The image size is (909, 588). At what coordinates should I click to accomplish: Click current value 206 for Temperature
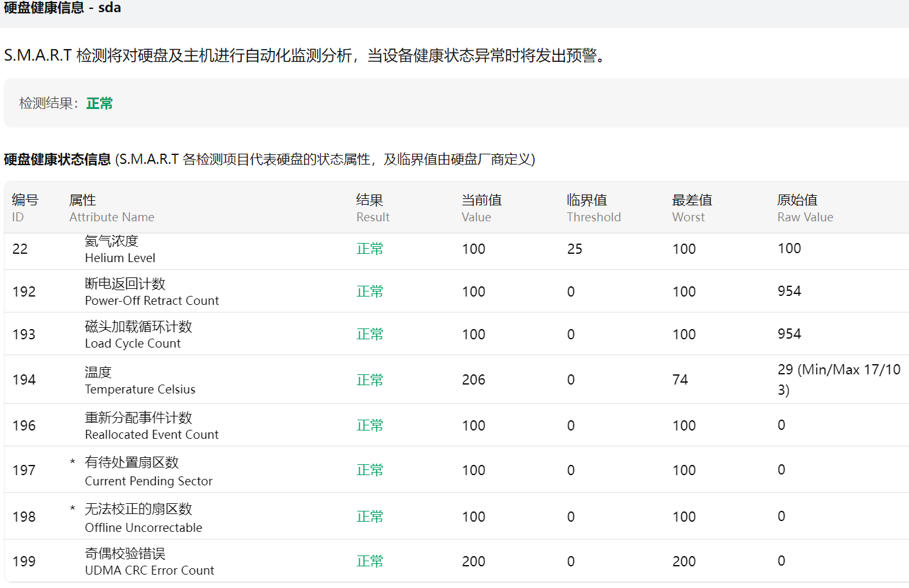474,380
